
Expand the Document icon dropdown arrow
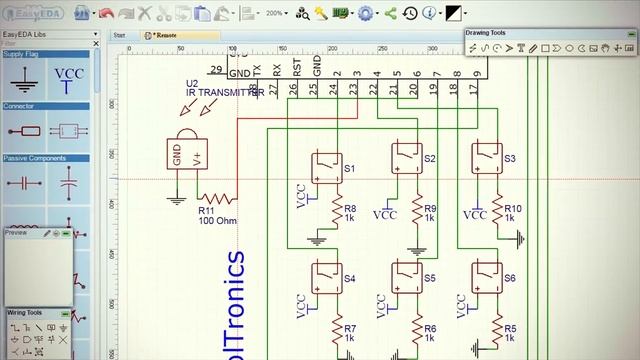point(94,14)
